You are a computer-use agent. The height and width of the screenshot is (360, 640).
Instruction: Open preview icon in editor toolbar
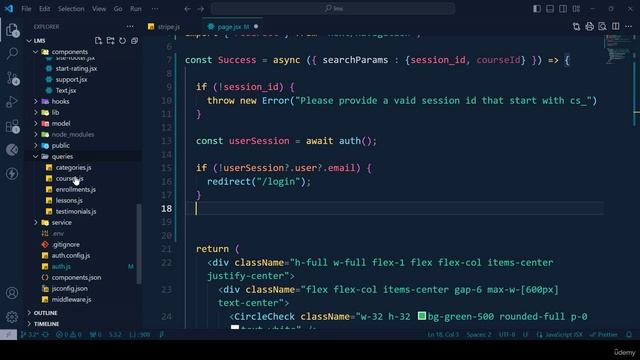pos(602,27)
